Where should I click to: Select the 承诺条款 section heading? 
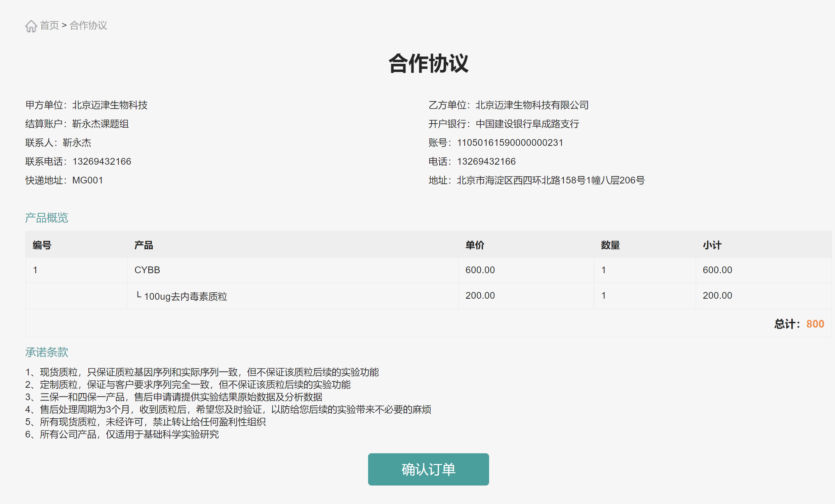click(x=47, y=352)
